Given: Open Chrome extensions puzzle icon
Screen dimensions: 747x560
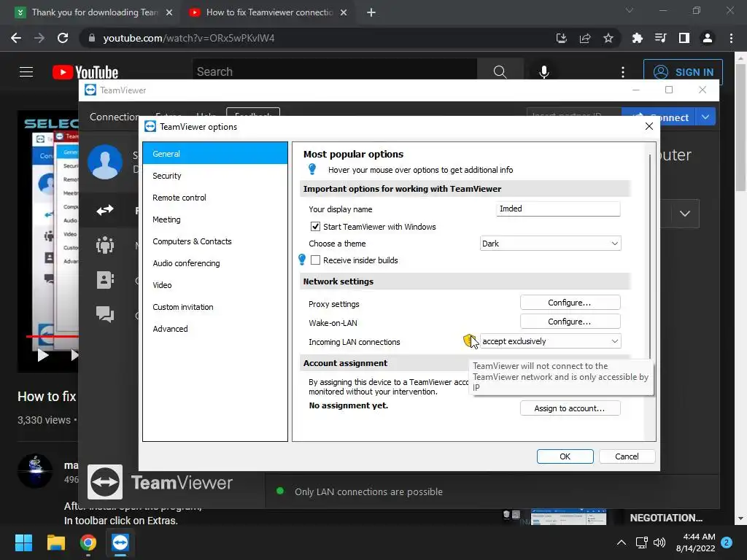Looking at the screenshot, I should click(637, 38).
